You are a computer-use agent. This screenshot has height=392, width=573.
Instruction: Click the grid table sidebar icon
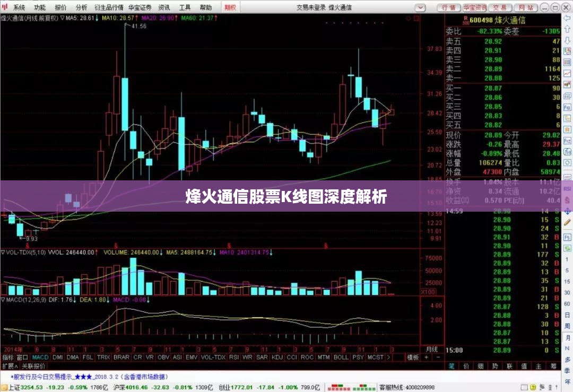tap(567, 62)
